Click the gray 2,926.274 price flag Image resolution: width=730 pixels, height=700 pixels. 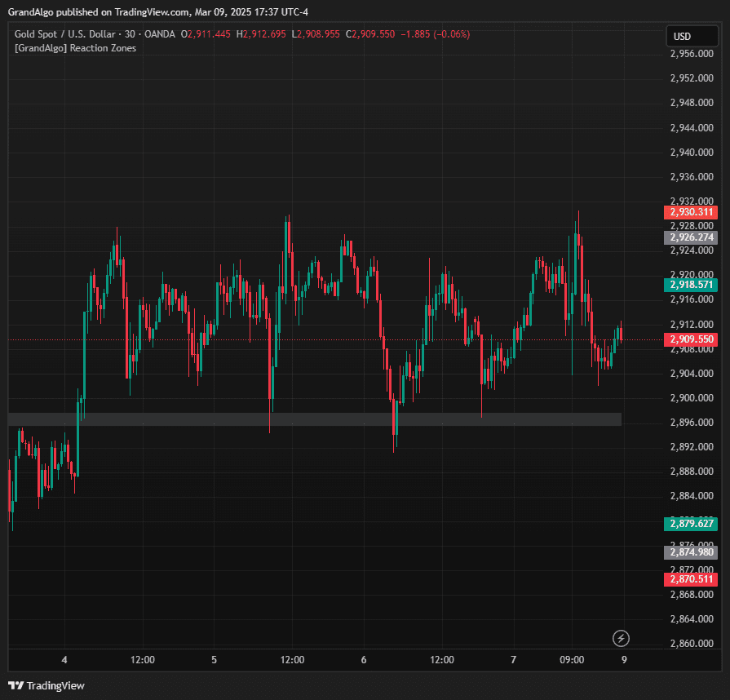[690, 237]
